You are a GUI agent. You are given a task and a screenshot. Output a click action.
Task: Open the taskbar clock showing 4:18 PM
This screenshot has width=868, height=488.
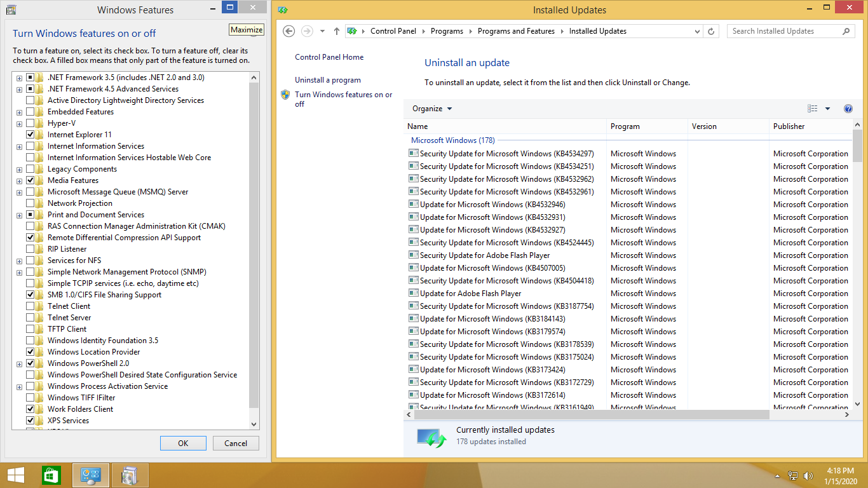pyautogui.click(x=841, y=476)
